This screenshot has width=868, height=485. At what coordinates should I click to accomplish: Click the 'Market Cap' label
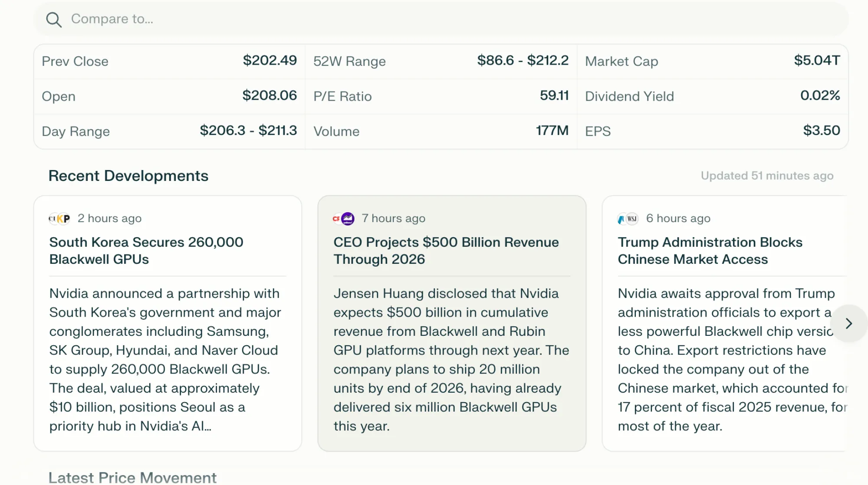click(x=621, y=61)
